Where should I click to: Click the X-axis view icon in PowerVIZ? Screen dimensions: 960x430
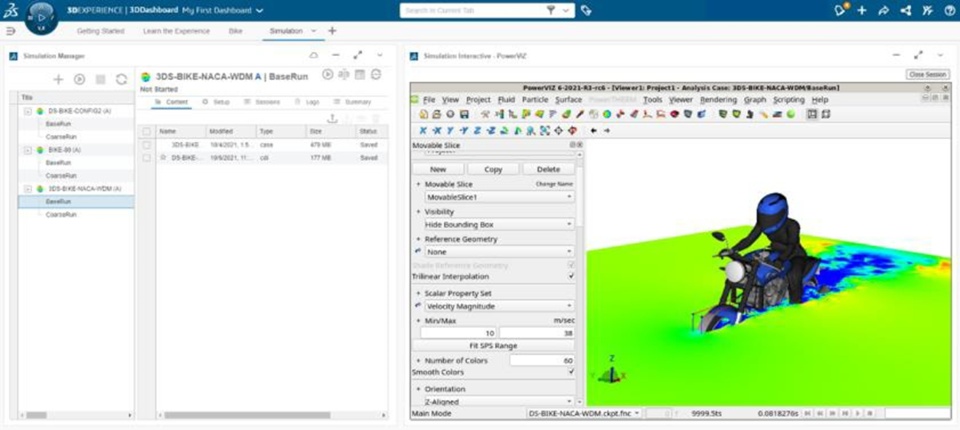pyautogui.click(x=422, y=130)
